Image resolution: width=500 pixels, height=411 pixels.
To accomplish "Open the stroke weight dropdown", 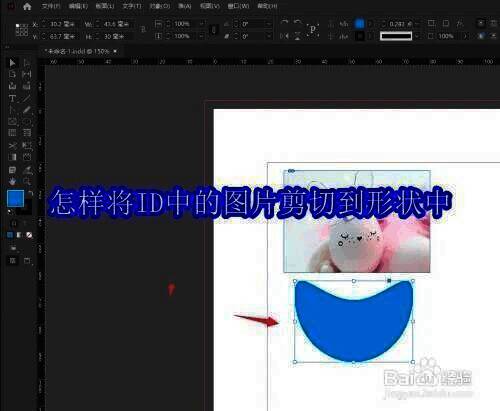I will click(x=417, y=24).
